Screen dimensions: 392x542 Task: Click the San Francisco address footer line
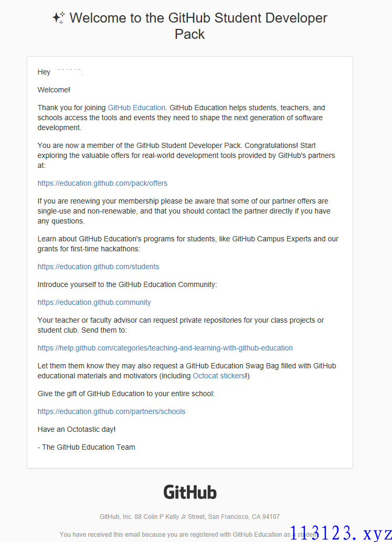tap(189, 517)
